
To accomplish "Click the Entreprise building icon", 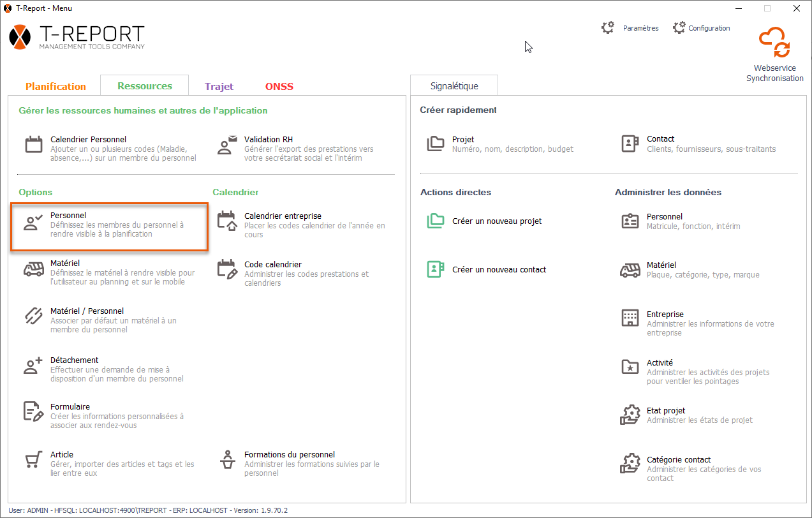I will click(630, 318).
